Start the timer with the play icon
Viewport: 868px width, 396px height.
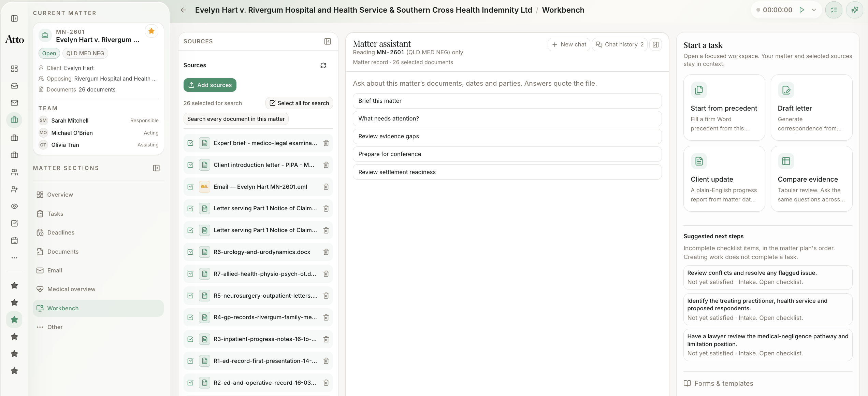click(x=802, y=10)
